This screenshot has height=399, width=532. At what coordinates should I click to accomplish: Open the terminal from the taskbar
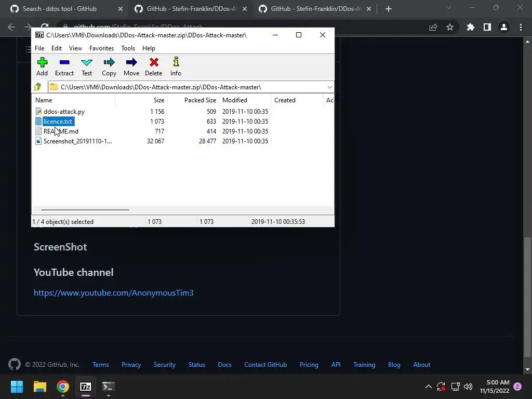(x=108, y=387)
